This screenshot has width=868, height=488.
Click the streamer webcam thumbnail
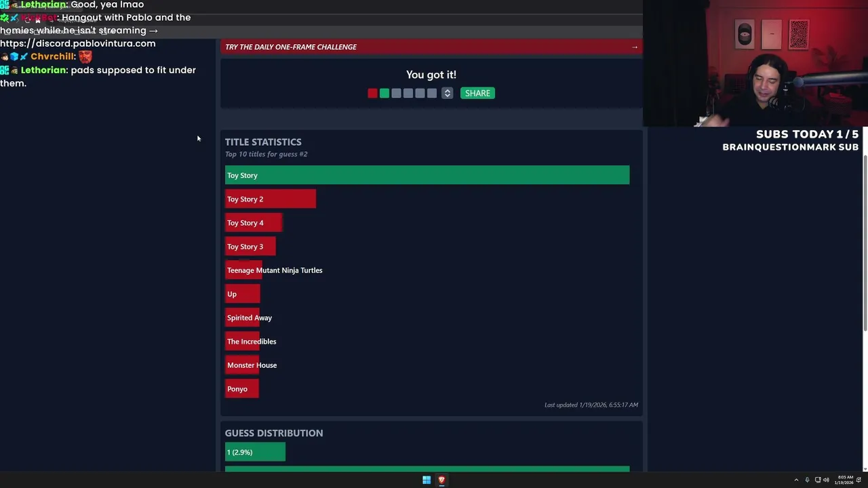[x=755, y=63]
